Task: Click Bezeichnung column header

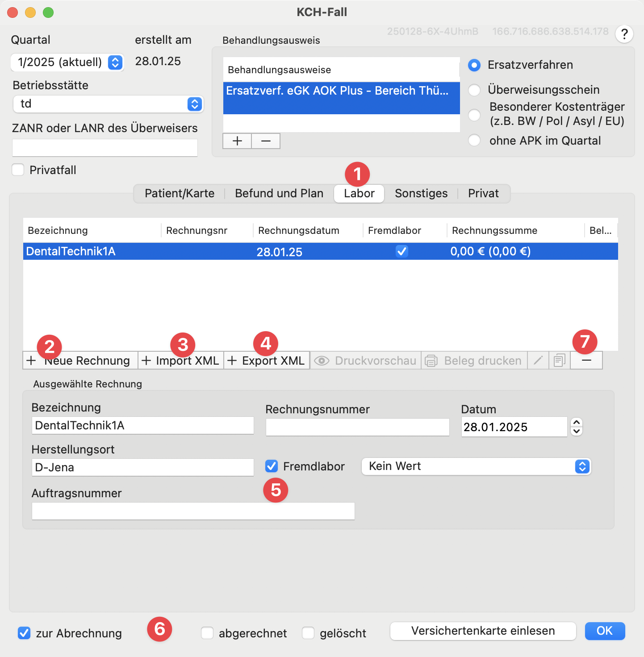Action: pos(92,231)
